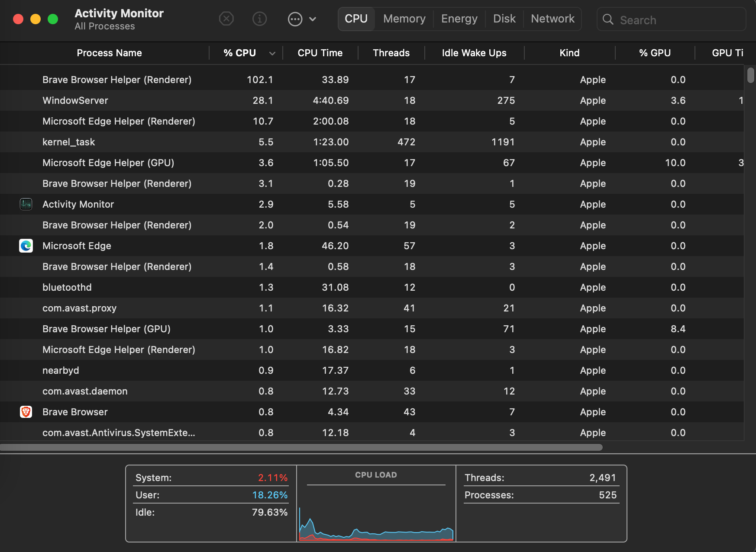
Task: Click the All Processes subtitle
Action: click(x=104, y=26)
